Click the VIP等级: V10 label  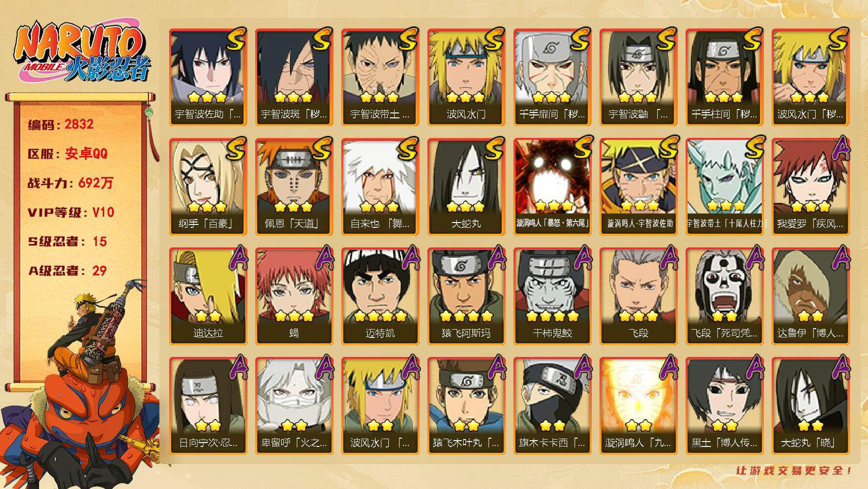coord(71,212)
